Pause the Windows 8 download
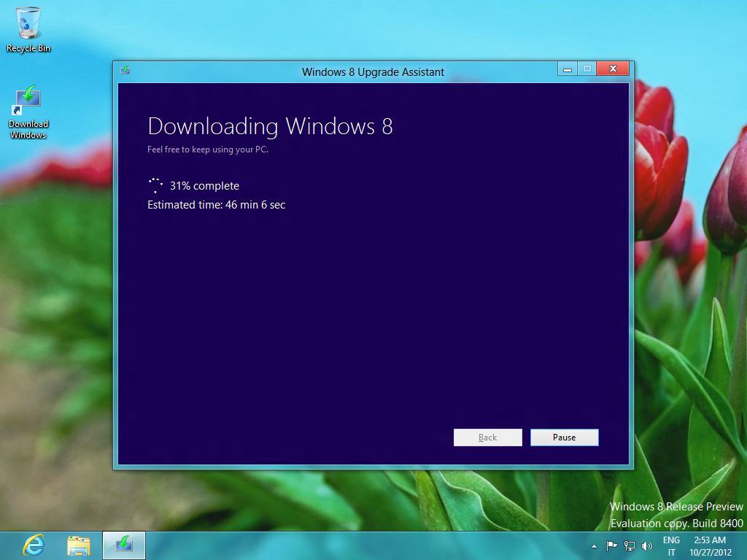The image size is (747, 560). pyautogui.click(x=564, y=437)
